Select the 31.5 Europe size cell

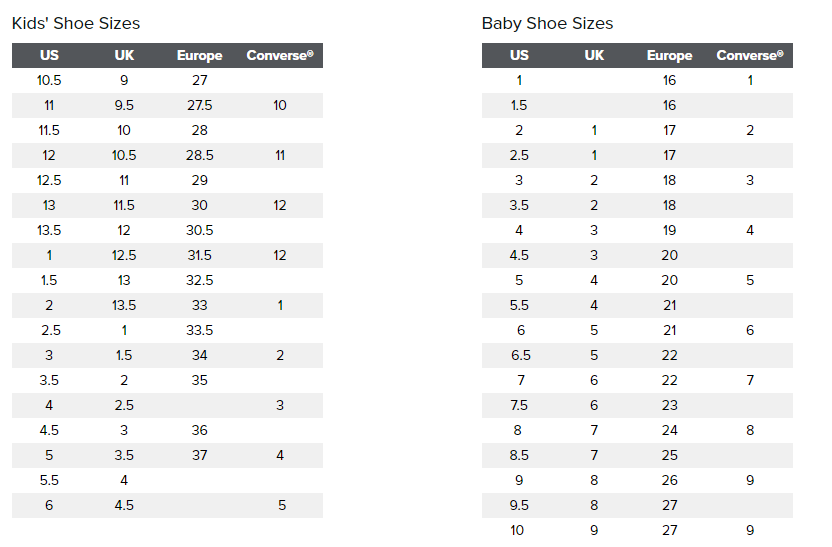(199, 255)
